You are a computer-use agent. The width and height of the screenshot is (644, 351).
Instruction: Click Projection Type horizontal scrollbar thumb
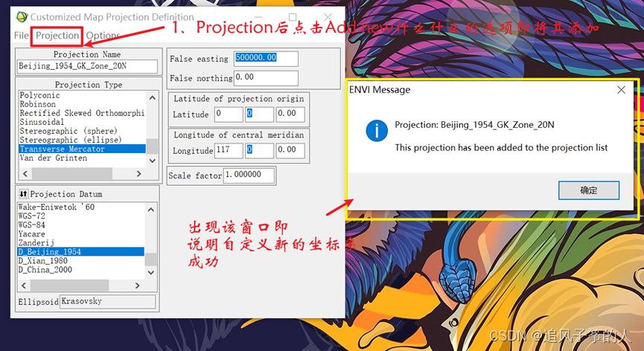[72, 174]
